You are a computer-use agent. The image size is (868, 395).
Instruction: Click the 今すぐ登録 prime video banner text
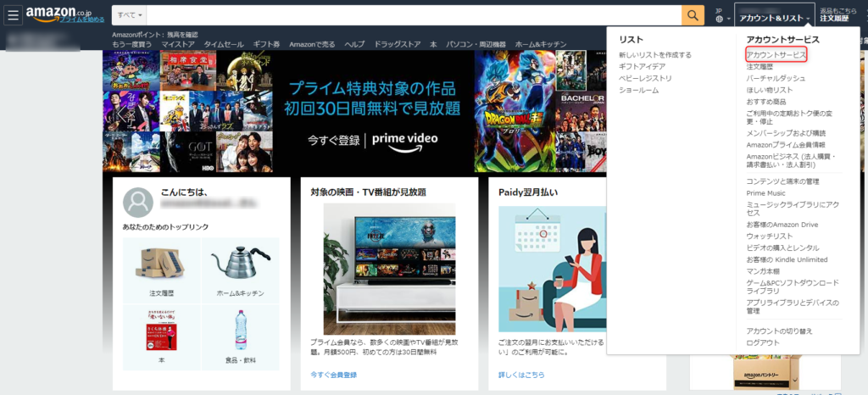[x=334, y=140]
